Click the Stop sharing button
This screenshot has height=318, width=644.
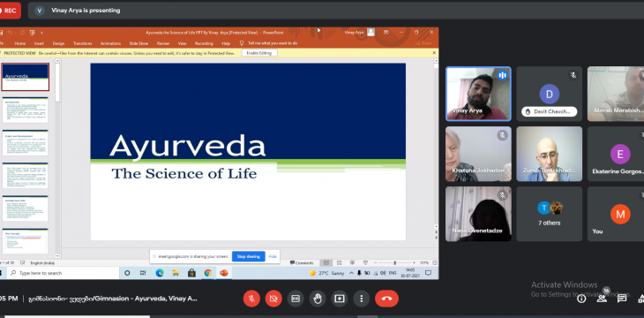(x=249, y=256)
